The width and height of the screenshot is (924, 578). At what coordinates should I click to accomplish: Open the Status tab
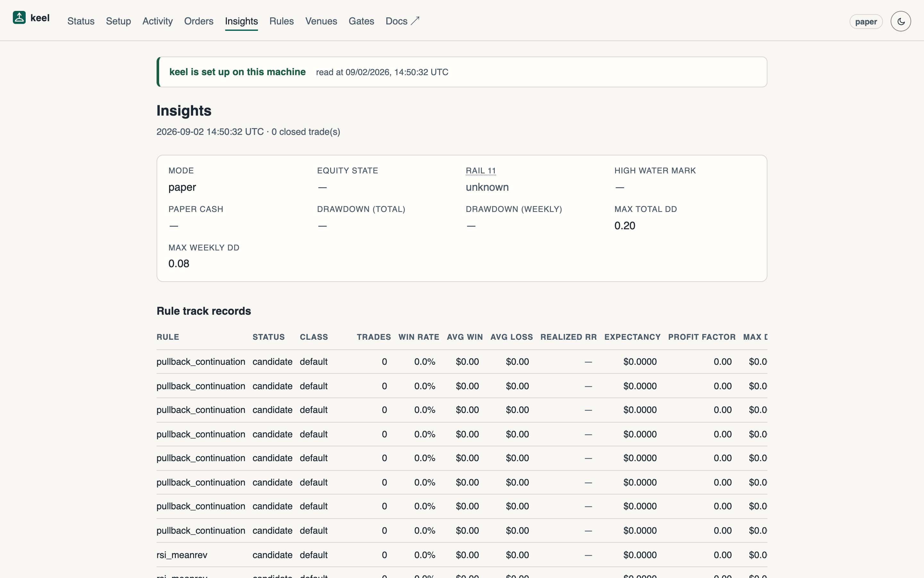click(81, 21)
